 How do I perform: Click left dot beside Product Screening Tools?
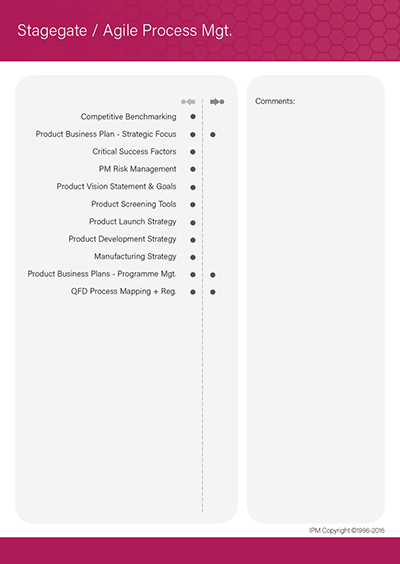[193, 204]
